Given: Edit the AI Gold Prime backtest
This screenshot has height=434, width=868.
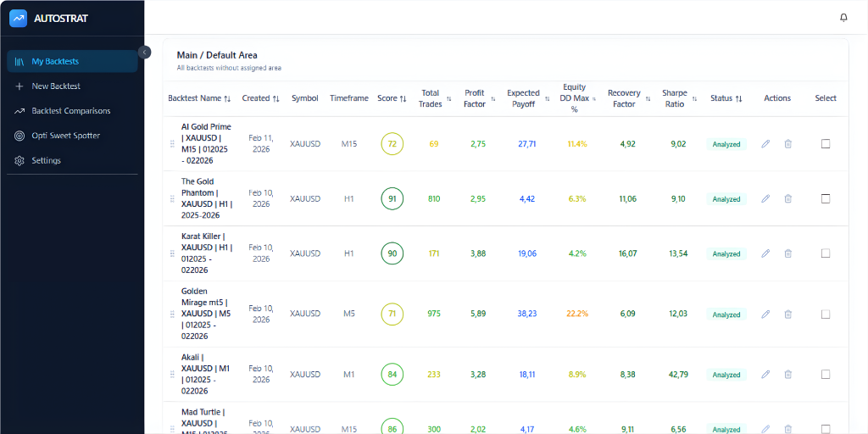Looking at the screenshot, I should click(x=765, y=144).
